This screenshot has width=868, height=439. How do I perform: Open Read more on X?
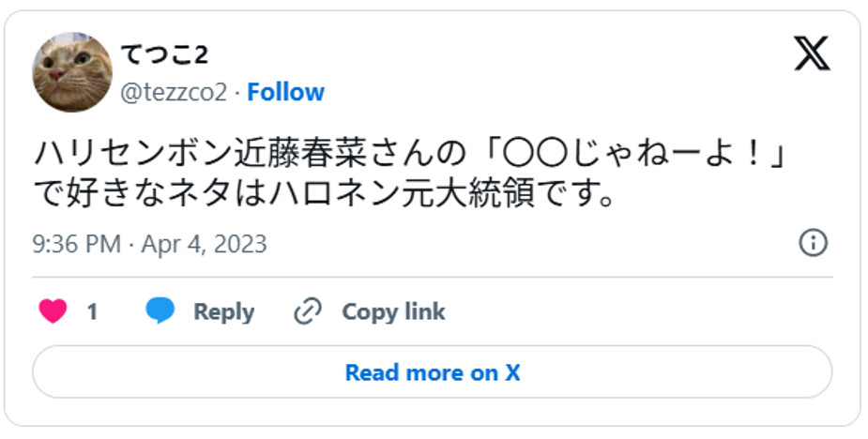coord(433,372)
